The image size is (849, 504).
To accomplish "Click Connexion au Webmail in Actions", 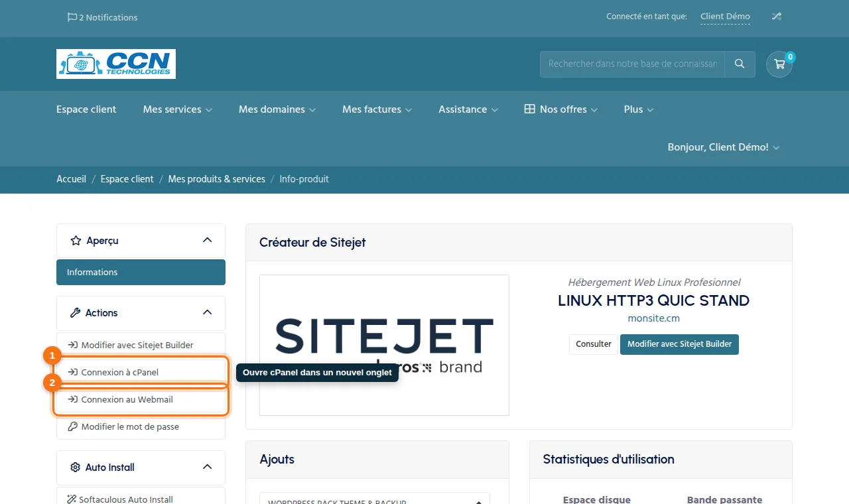I will [x=141, y=400].
